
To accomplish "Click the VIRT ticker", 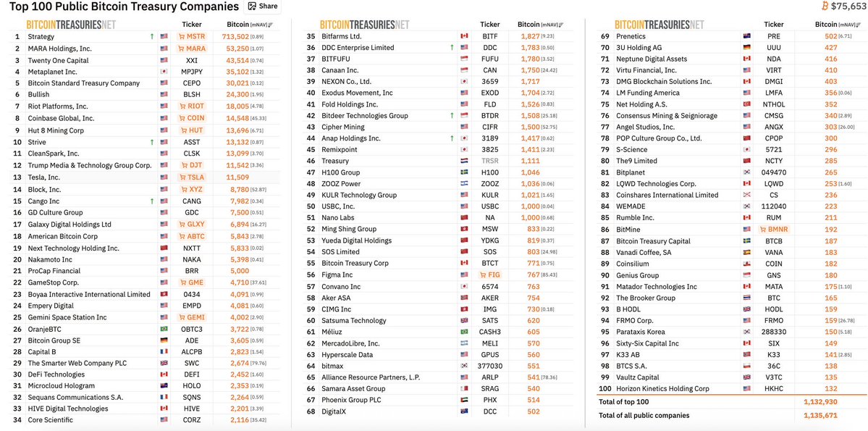I will (x=774, y=70).
